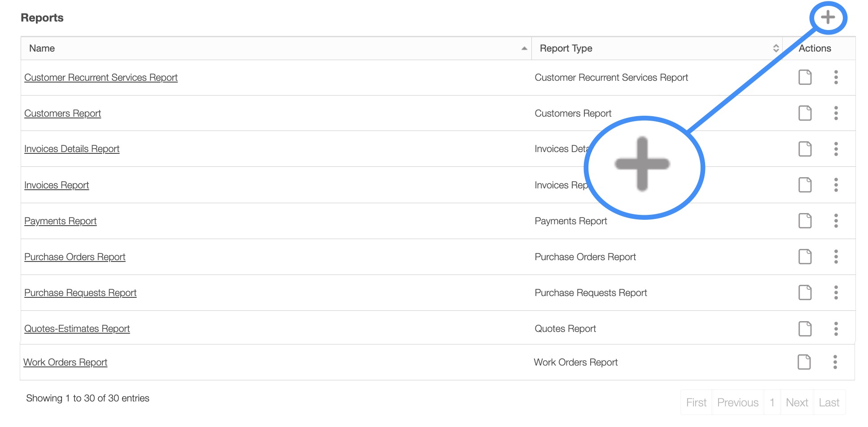Open three-dot menu for Invoices Report
The width and height of the screenshot is (868, 427).
(836, 185)
